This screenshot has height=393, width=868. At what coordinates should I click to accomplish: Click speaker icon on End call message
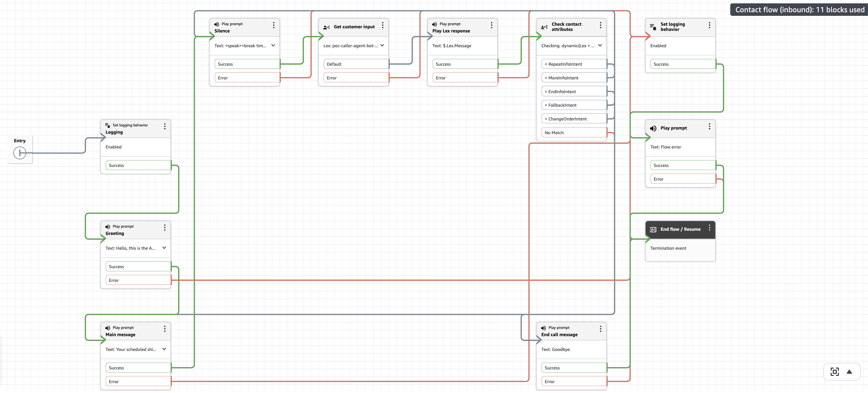coord(543,328)
